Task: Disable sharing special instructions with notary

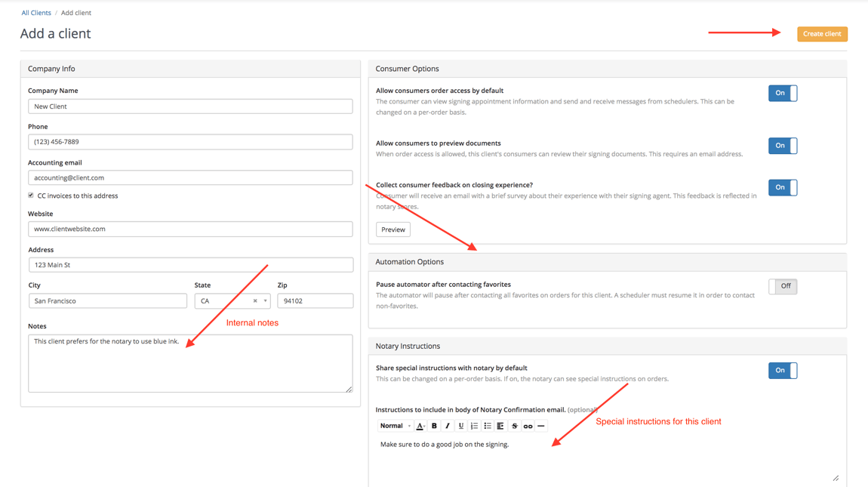Action: tap(783, 370)
